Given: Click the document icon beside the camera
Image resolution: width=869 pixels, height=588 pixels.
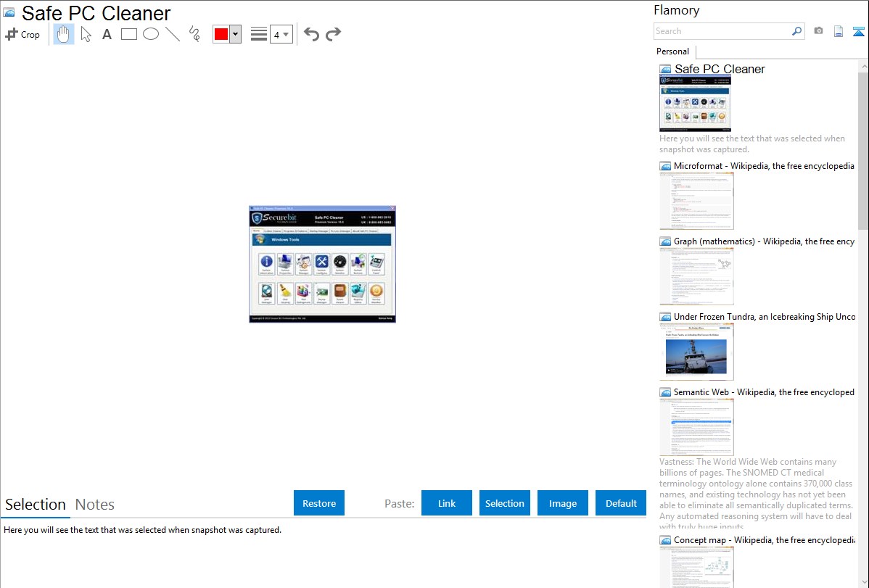Looking at the screenshot, I should [839, 31].
